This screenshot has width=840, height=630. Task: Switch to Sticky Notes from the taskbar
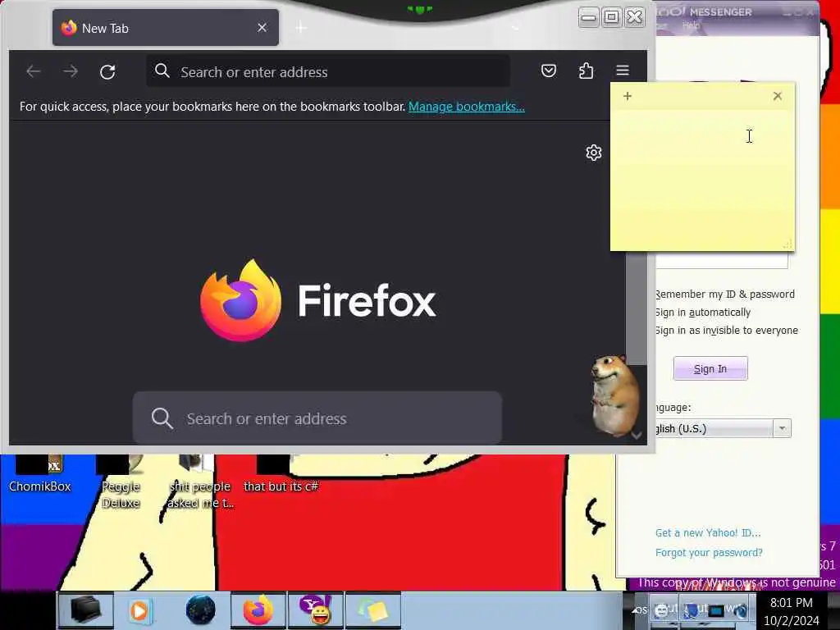[x=373, y=610]
